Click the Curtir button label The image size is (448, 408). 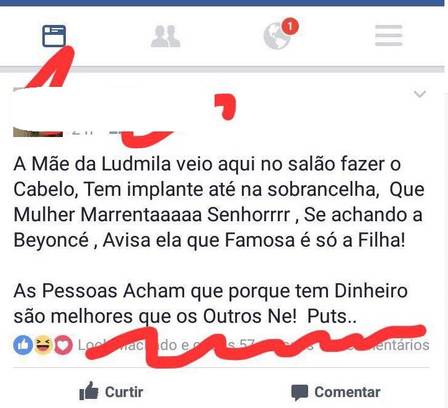(124, 392)
